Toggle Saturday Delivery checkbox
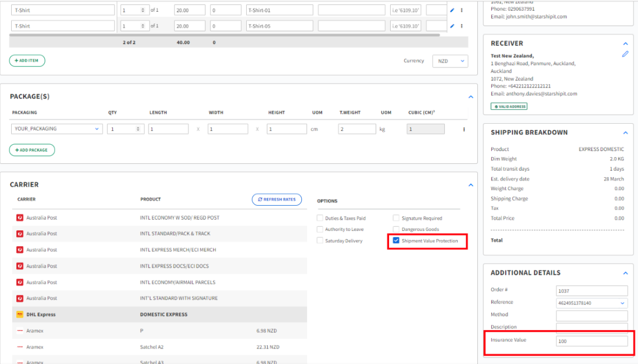 [320, 240]
